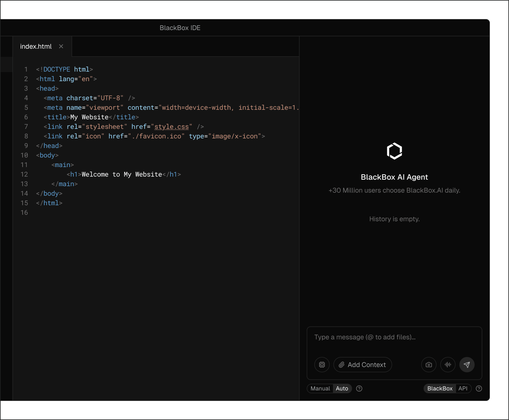Click the BlackBox IDE title text
Screen dimensions: 509x420
pos(180,28)
